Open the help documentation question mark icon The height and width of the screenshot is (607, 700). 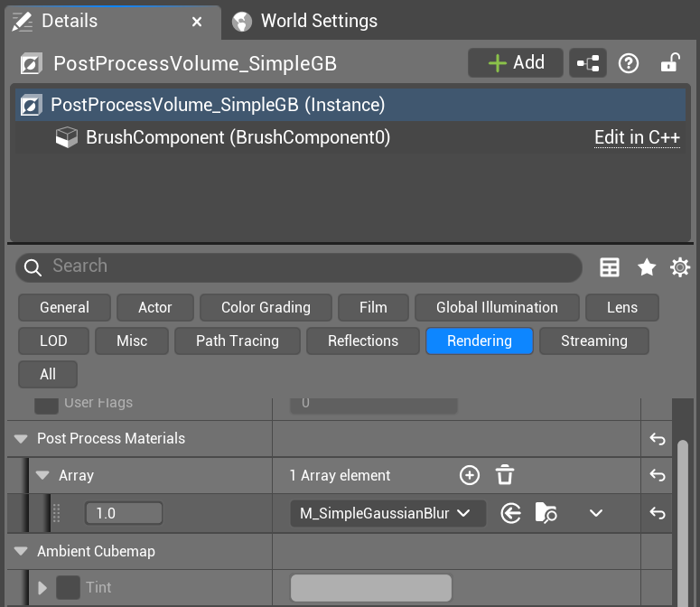click(x=628, y=63)
